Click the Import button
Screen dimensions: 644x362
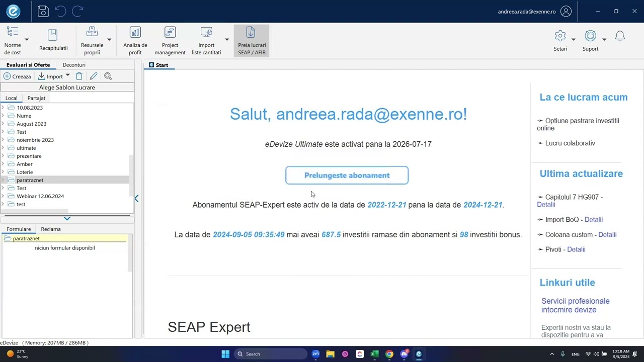pos(50,76)
